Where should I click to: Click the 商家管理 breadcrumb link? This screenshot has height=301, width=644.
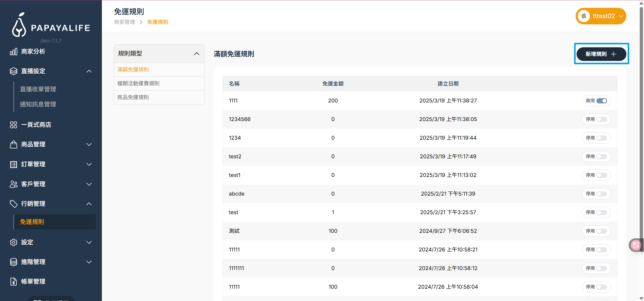click(125, 22)
